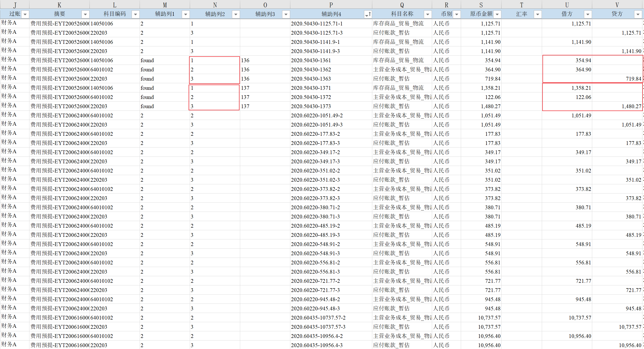Expand the 原币金额 filter arrow
The height and width of the screenshot is (349, 644).
point(497,14)
